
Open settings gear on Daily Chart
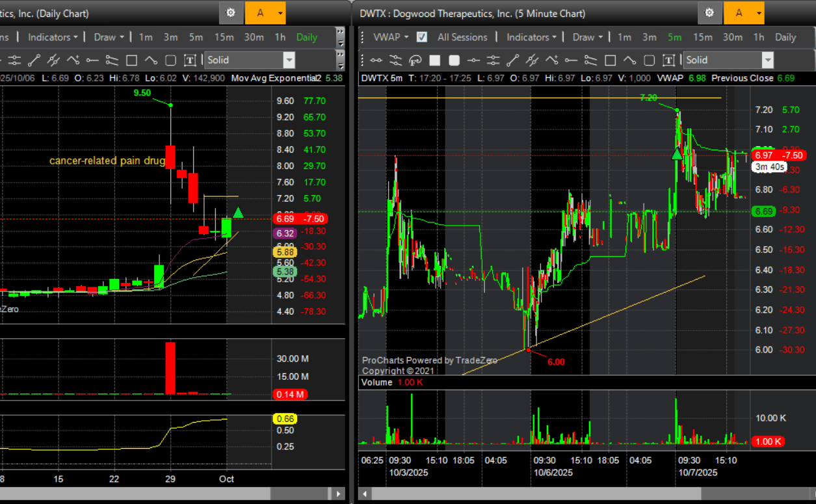click(x=231, y=13)
